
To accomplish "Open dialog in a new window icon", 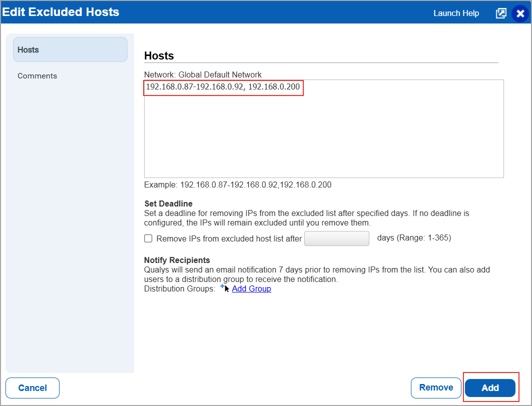I will [x=500, y=13].
